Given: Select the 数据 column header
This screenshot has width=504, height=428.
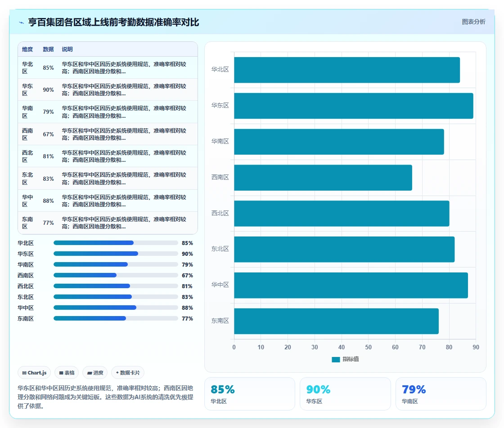Looking at the screenshot, I should pos(48,49).
